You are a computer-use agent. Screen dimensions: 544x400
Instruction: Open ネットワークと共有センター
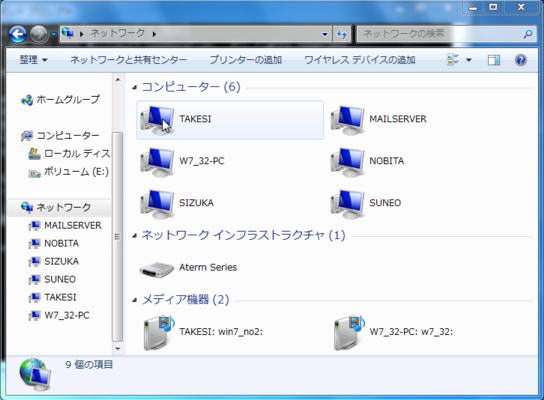(128, 60)
